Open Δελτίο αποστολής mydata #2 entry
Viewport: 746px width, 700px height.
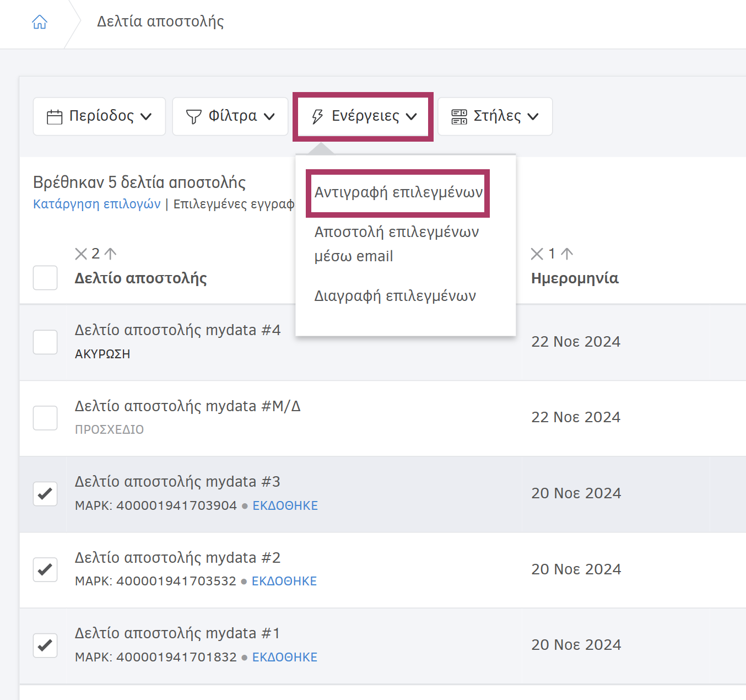click(x=177, y=558)
